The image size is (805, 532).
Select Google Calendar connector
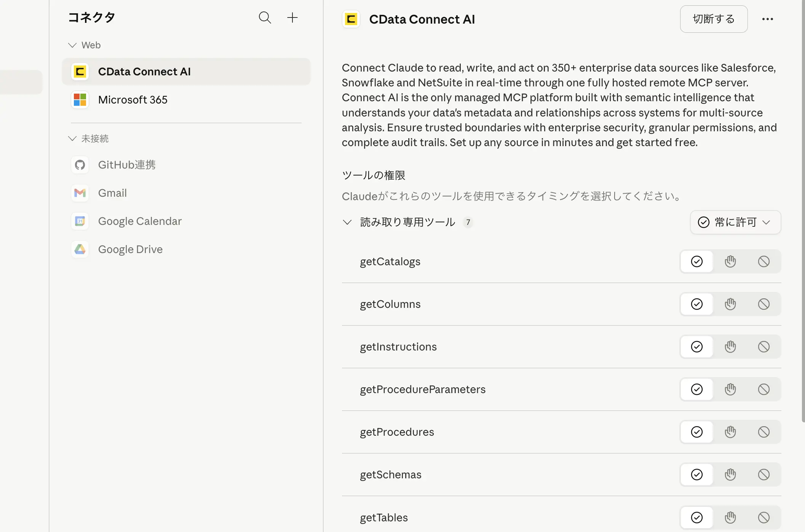pos(186,221)
